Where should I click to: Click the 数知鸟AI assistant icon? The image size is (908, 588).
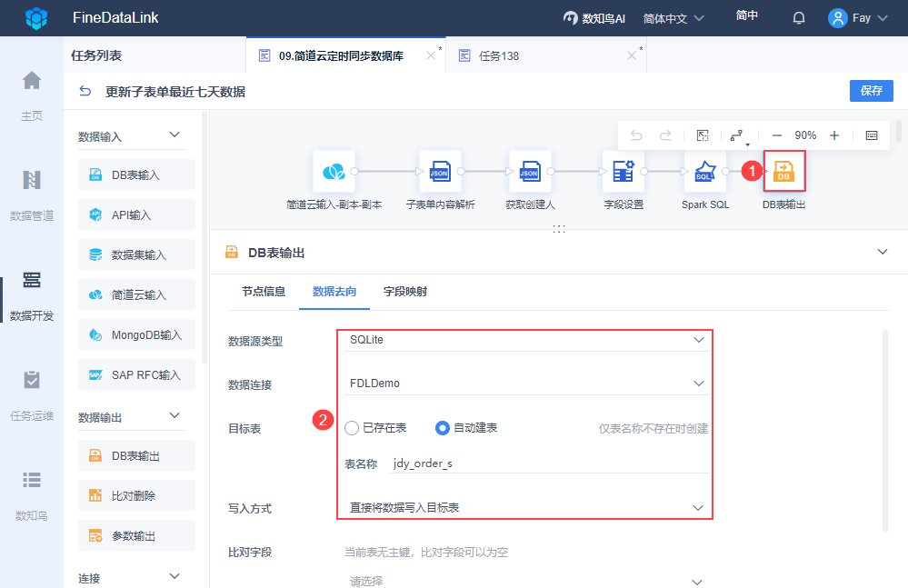pyautogui.click(x=571, y=18)
